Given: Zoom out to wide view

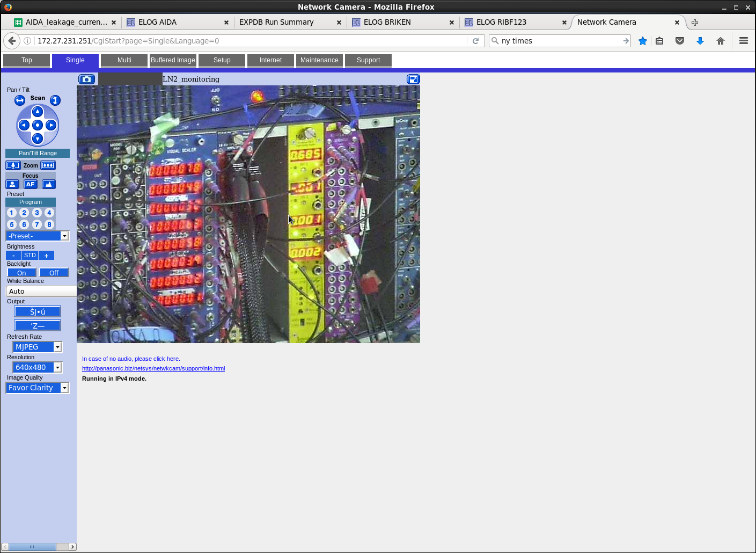Looking at the screenshot, I should (13, 165).
